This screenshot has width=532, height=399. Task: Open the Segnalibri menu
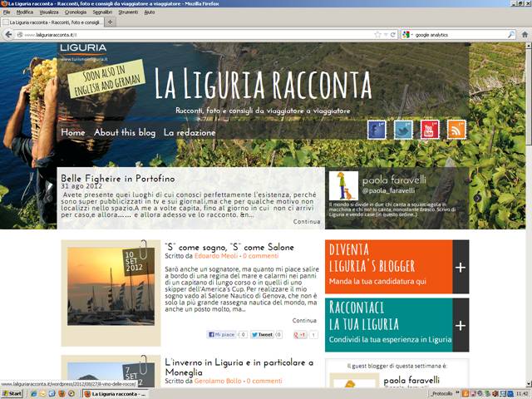[x=102, y=12]
